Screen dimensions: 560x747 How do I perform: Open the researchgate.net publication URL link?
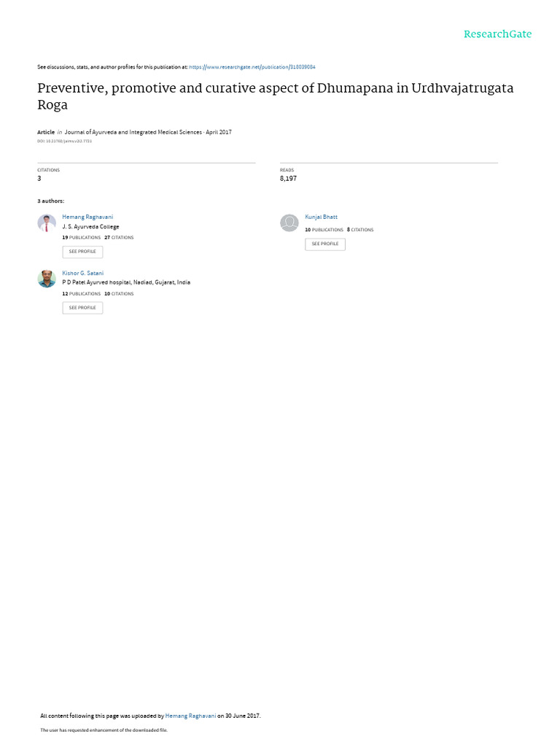click(x=252, y=67)
